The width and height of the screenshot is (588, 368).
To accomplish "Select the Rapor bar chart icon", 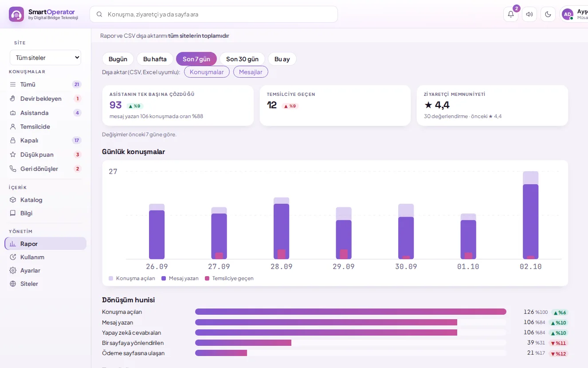I will pyautogui.click(x=13, y=244).
